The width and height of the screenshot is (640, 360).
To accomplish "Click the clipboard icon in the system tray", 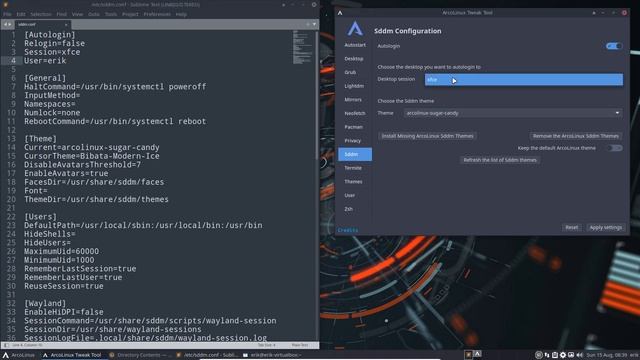I will pyautogui.click(x=555, y=355).
